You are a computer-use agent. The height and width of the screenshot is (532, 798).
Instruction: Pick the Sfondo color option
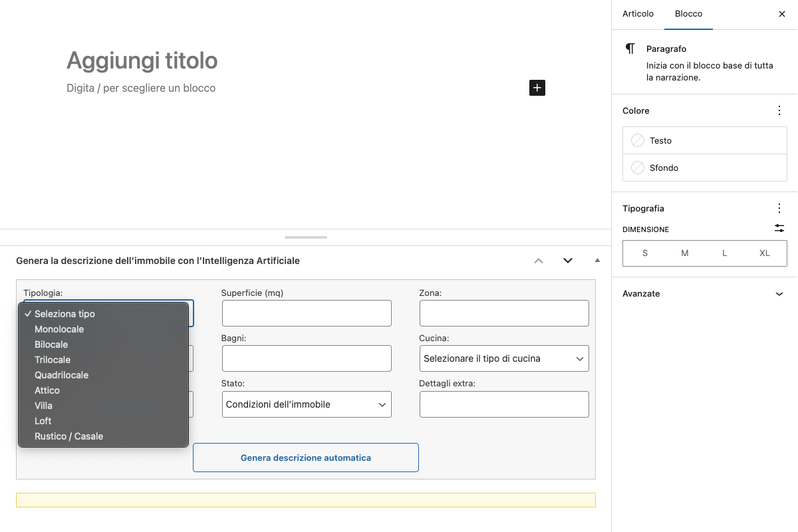[x=705, y=168]
